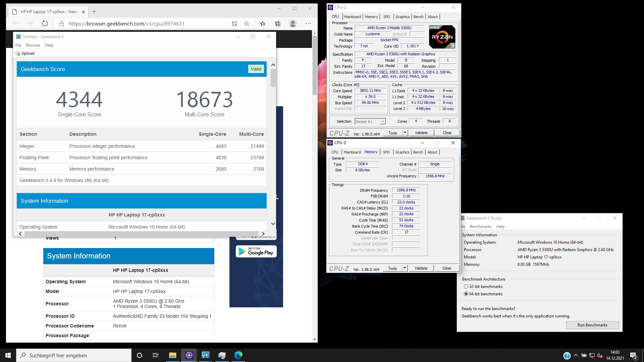The width and height of the screenshot is (644, 362).
Task: Click the Get it on Google Play badge
Action: [x=256, y=251]
